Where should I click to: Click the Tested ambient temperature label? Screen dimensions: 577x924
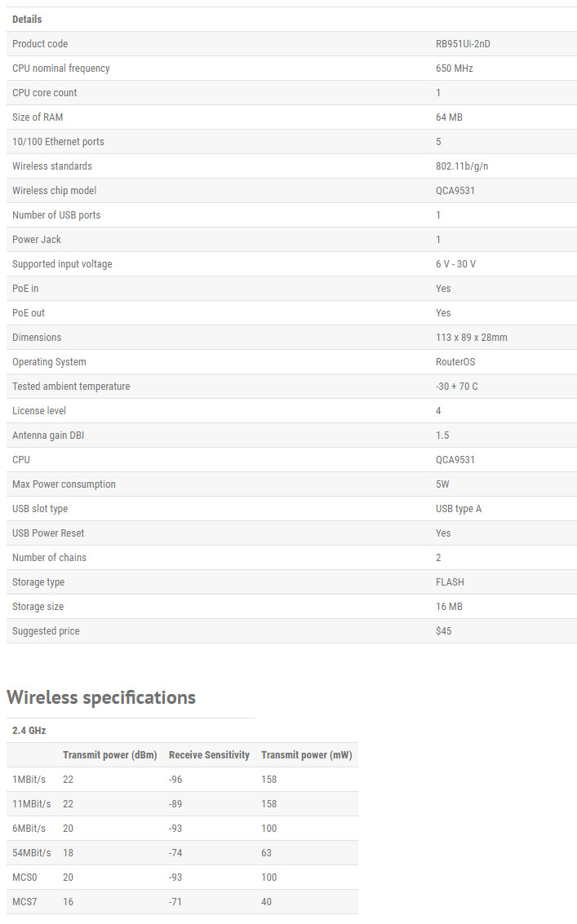pyautogui.click(x=71, y=387)
